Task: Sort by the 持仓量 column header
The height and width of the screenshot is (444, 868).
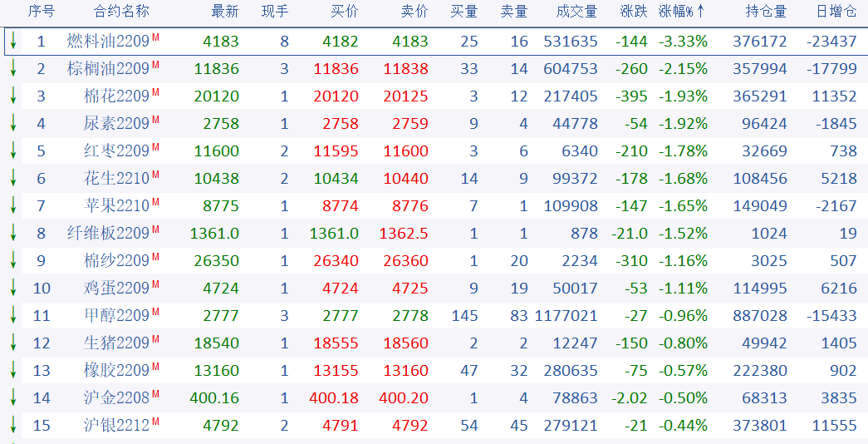Action: coord(765,12)
